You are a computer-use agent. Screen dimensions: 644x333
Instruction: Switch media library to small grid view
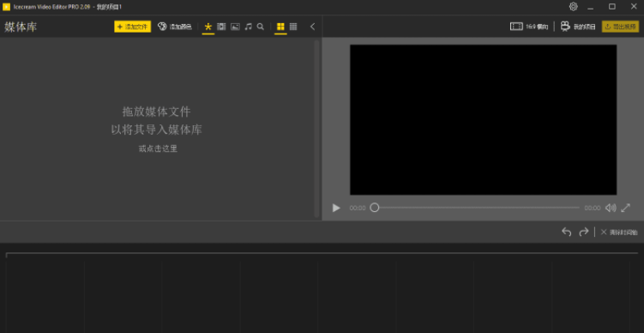pyautogui.click(x=293, y=27)
